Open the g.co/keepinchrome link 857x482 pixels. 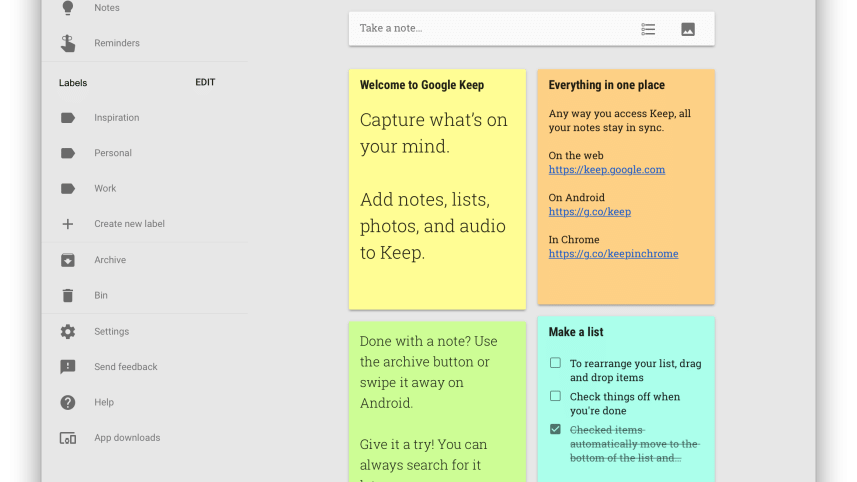click(x=613, y=254)
